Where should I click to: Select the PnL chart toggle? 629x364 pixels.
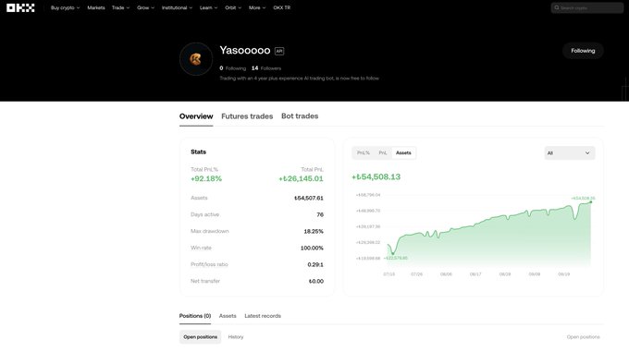click(383, 153)
